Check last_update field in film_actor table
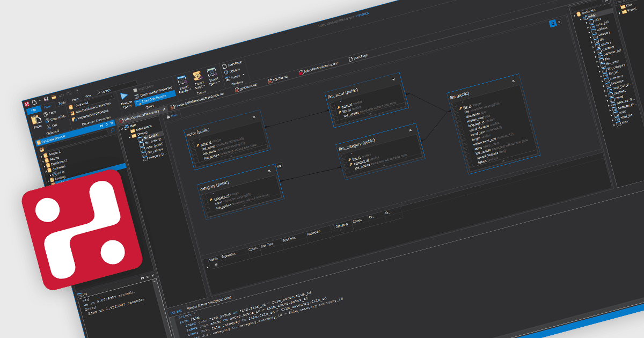Image resolution: width=644 pixels, height=338 pixels. 336,117
